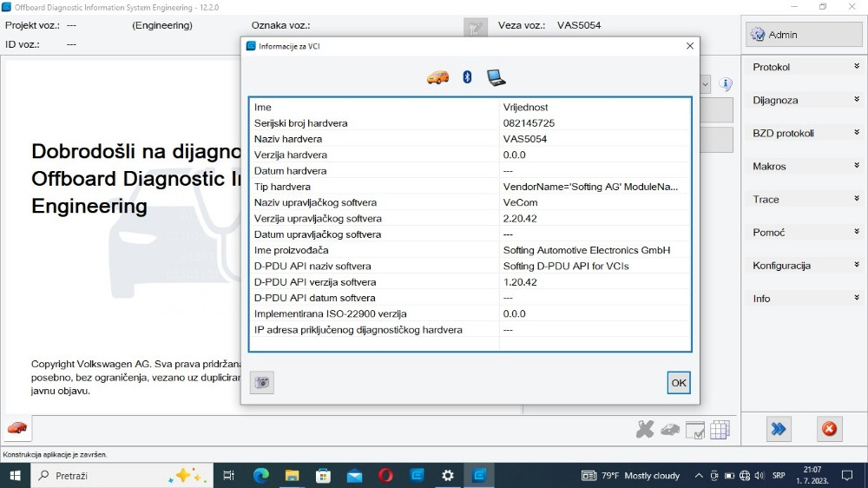Click the volume speaker tray icon
868x488 pixels.
759,475
